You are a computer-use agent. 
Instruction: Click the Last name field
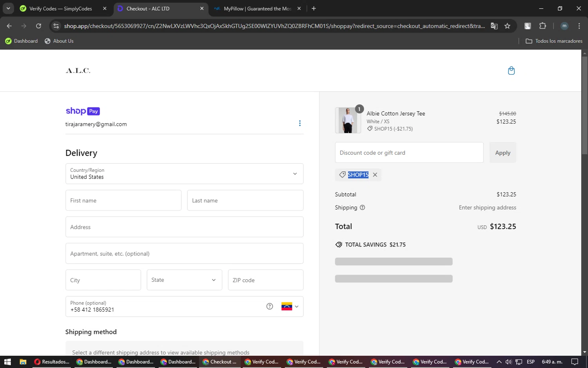(245, 200)
